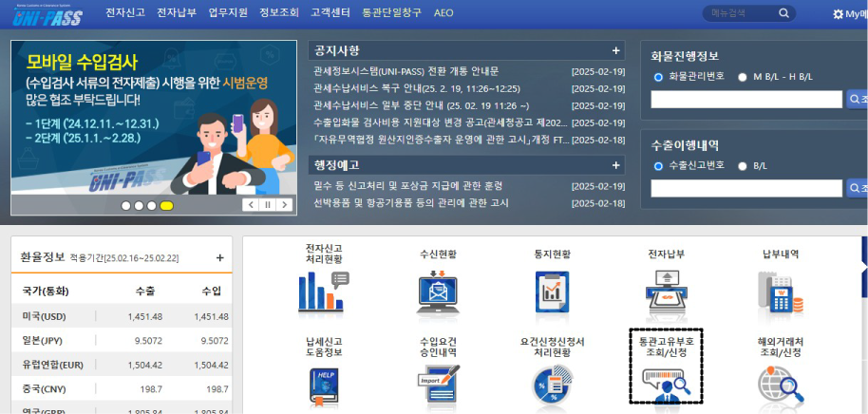The height and width of the screenshot is (414, 868).
Task: Click the 국가(통화) column header
Action: point(46,292)
